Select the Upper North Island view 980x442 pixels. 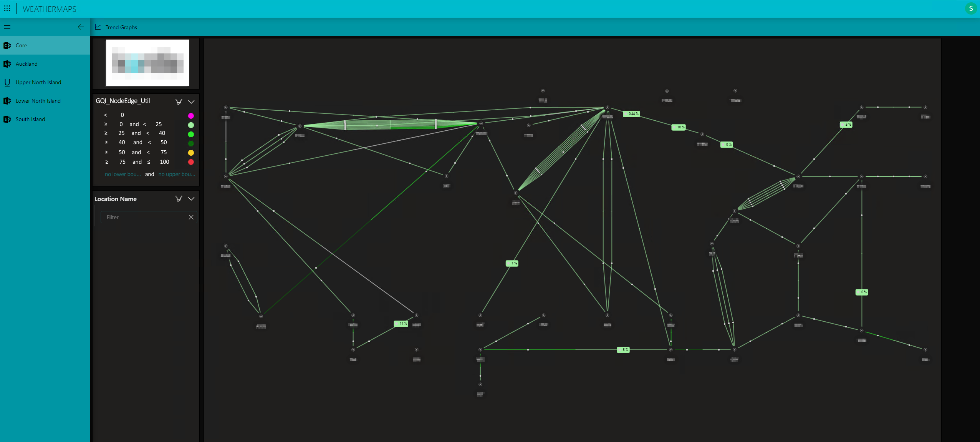[38, 82]
